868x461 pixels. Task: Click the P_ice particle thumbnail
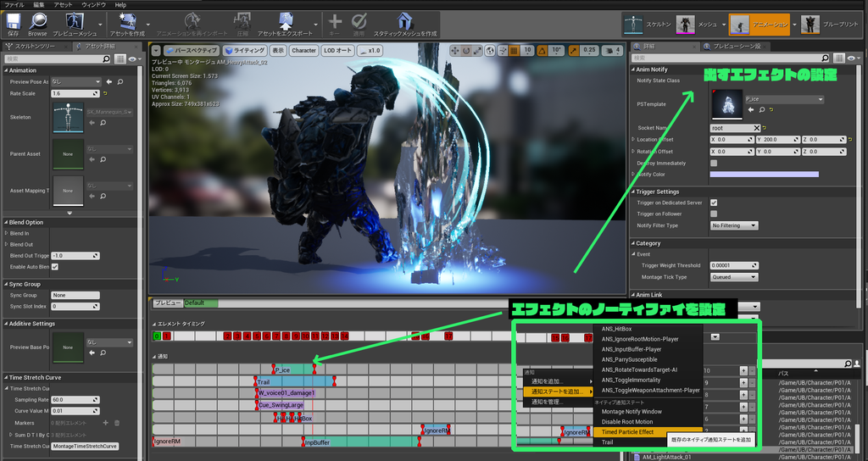[728, 104]
